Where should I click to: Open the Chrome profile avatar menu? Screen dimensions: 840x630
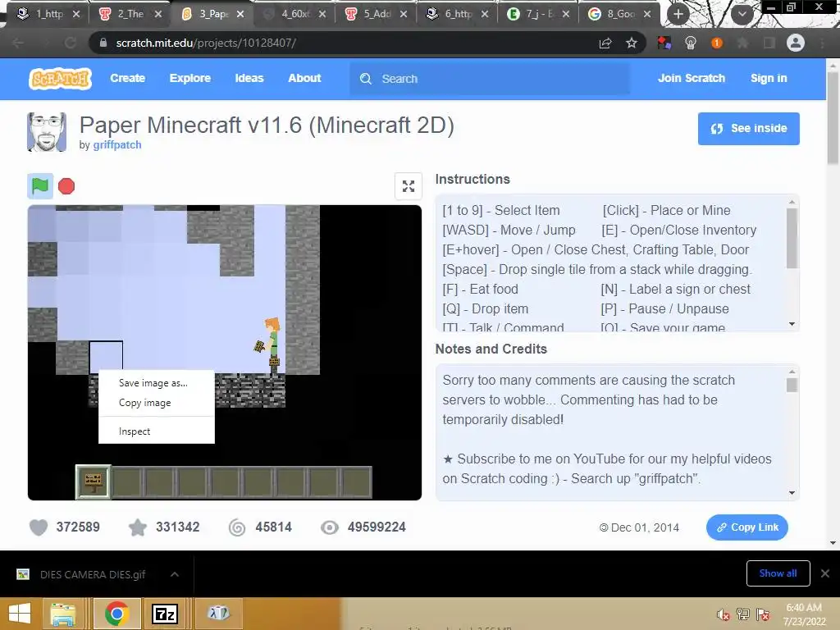pos(796,43)
